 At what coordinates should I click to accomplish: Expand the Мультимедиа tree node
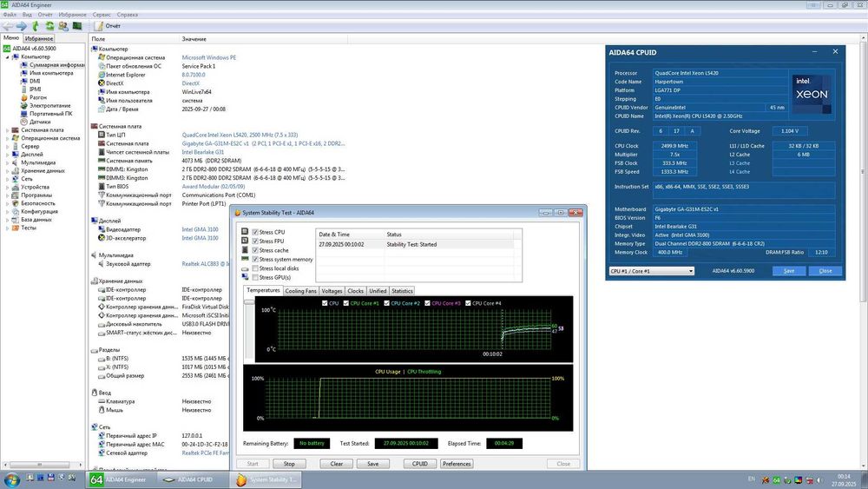(8, 162)
